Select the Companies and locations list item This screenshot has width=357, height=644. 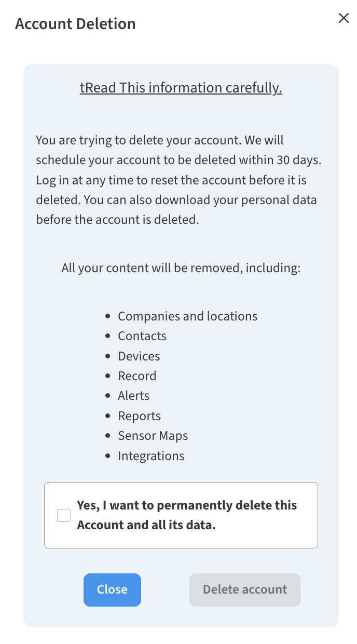pos(188,316)
